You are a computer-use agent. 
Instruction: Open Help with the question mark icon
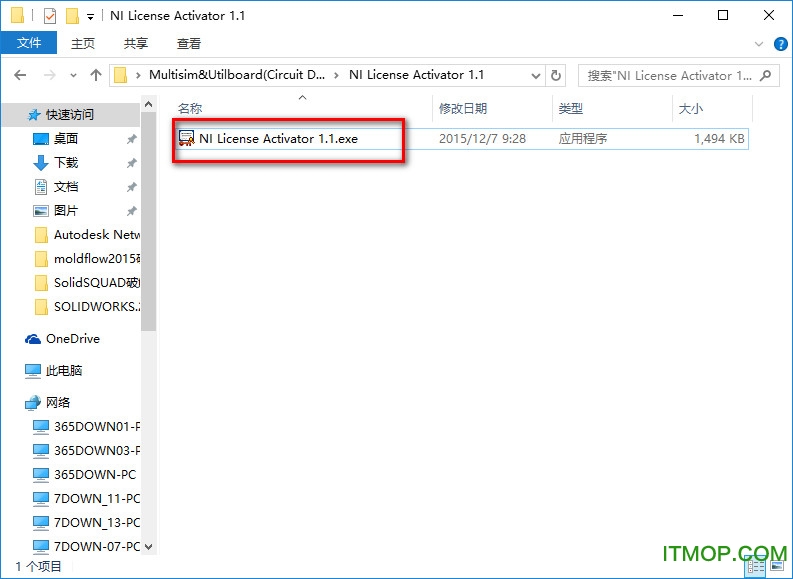781,44
